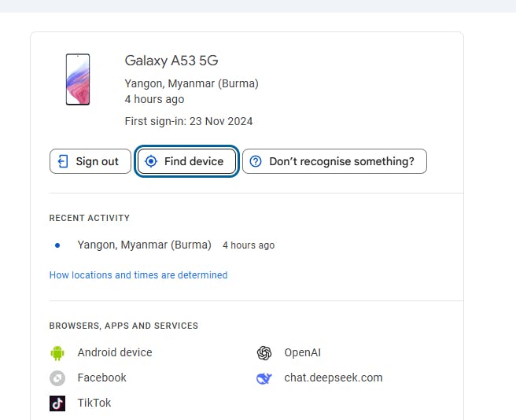The width and height of the screenshot is (516, 420).
Task: Select the Galaxy A53 5G device title
Action: point(171,61)
